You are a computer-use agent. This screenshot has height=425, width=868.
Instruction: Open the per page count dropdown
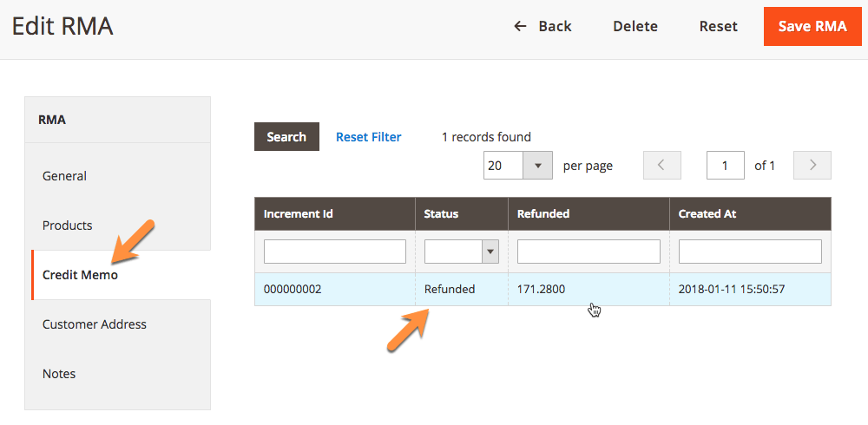click(x=537, y=165)
